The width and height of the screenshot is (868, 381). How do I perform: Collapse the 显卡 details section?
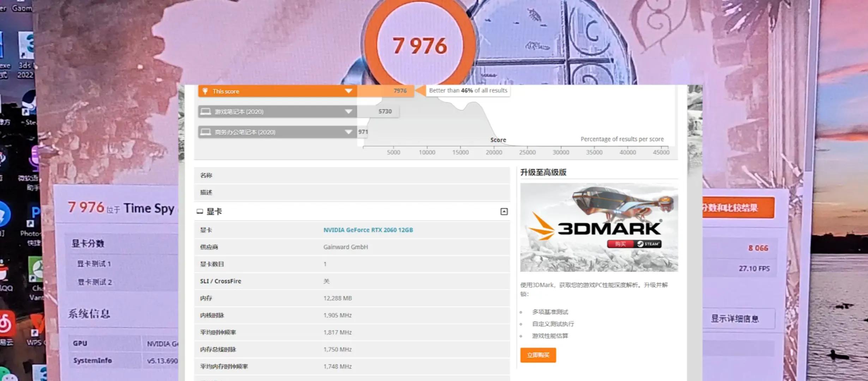(505, 212)
